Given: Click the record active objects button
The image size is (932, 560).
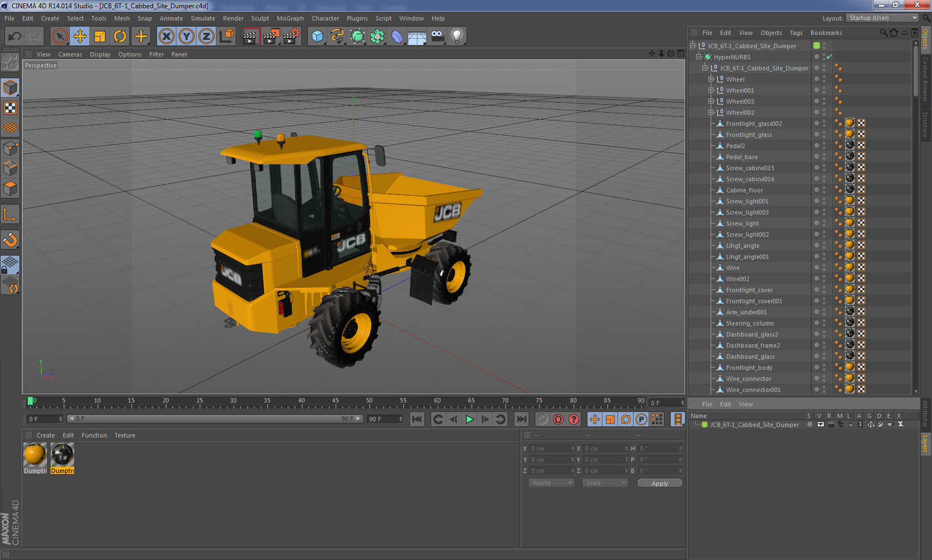Looking at the screenshot, I should [x=543, y=420].
